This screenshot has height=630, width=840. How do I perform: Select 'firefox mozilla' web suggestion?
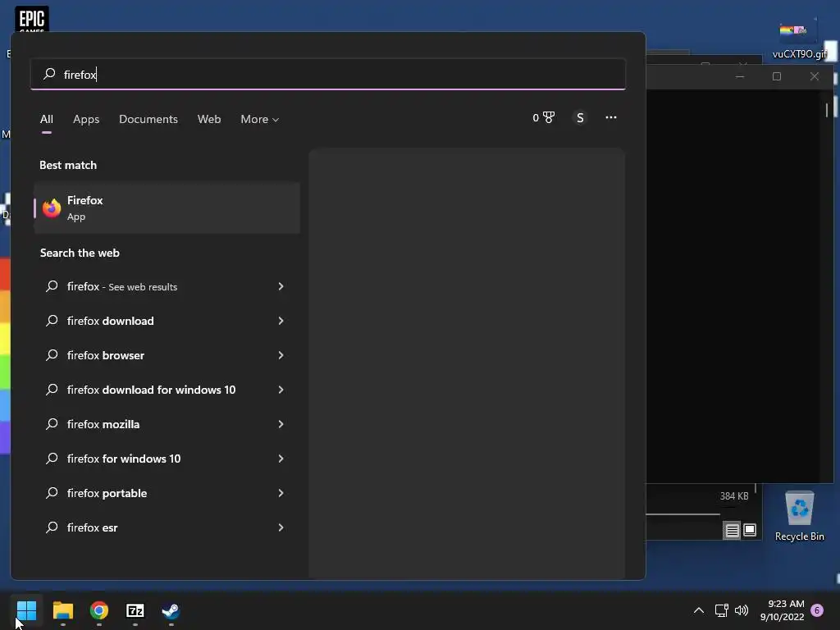point(167,424)
